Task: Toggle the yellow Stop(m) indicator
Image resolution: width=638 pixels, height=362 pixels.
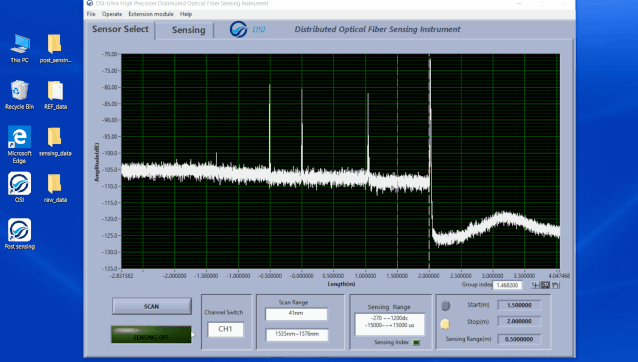Action: [x=445, y=324]
